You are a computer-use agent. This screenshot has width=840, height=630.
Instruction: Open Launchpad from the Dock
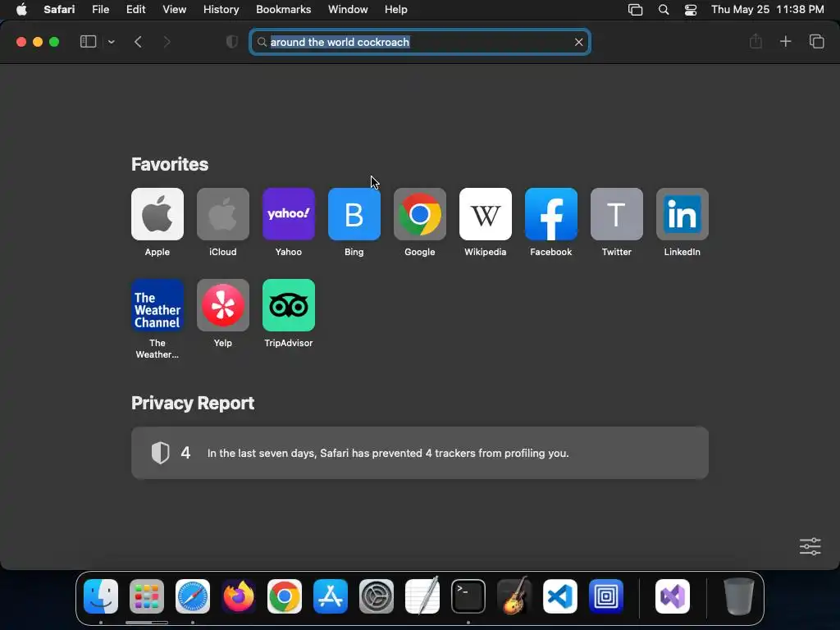pyautogui.click(x=147, y=596)
